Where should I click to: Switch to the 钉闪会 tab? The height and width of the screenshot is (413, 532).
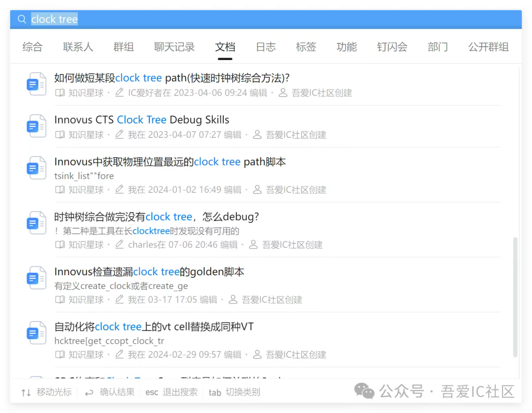(x=392, y=47)
